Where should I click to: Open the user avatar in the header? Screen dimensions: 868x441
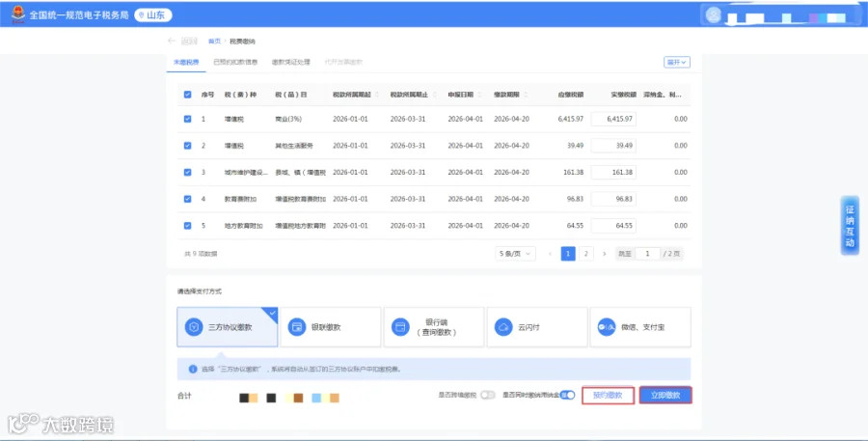click(714, 15)
